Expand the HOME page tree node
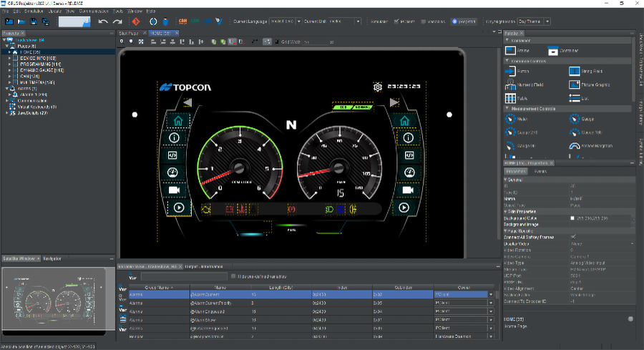Image resolution: width=644 pixels, height=350 pixels. click(x=10, y=52)
